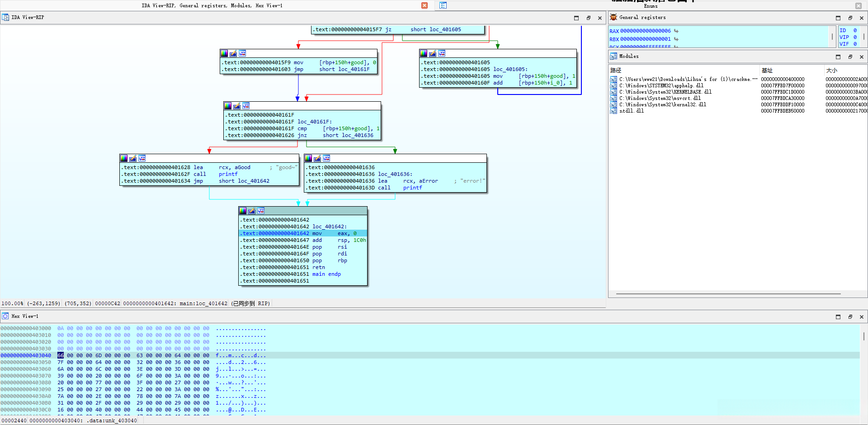Click the bug icon of General registers panel
868x425 pixels.
(613, 17)
